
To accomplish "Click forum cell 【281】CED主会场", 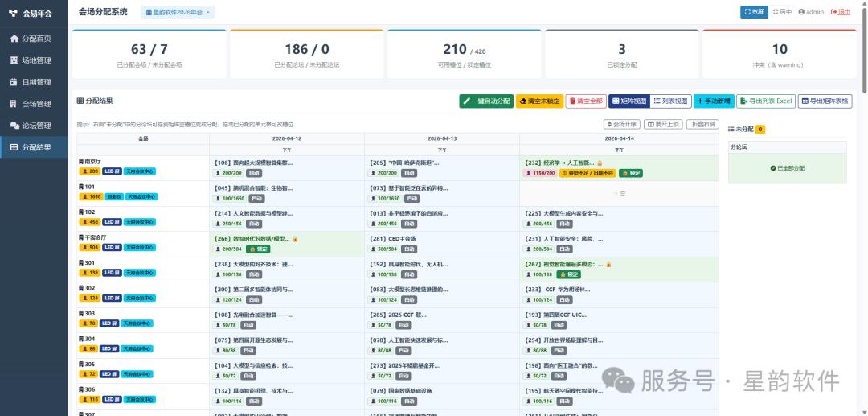I will click(x=442, y=244).
